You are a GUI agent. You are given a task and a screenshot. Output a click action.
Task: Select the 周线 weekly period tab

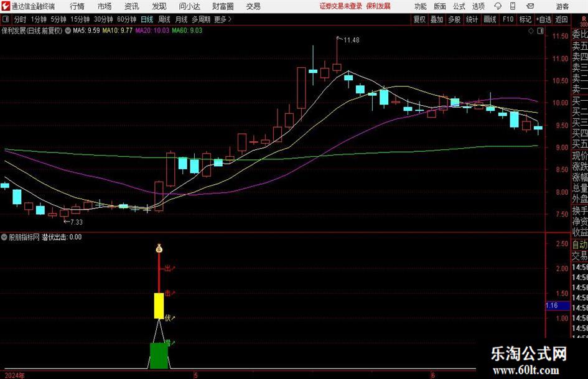pos(164,19)
